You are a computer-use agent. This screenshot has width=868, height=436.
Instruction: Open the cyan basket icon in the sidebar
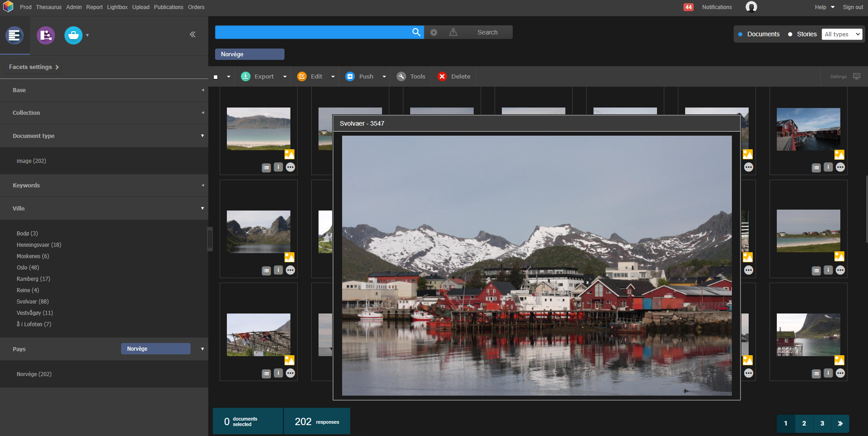(x=73, y=35)
